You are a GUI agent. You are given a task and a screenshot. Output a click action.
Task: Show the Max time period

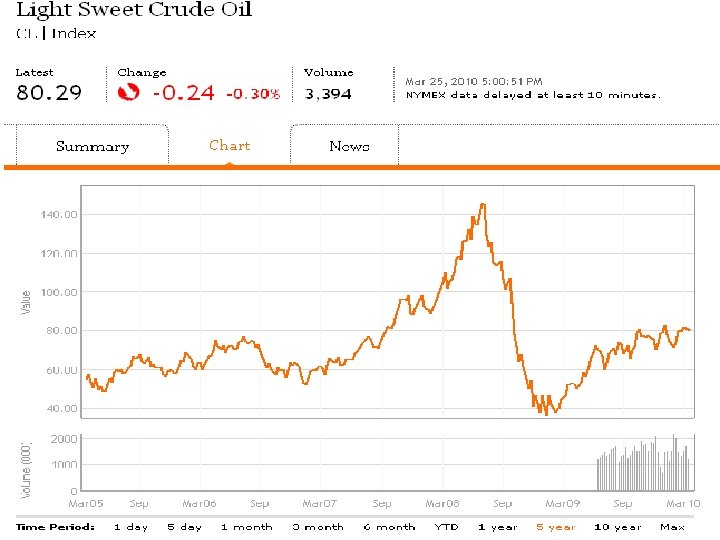[x=673, y=527]
